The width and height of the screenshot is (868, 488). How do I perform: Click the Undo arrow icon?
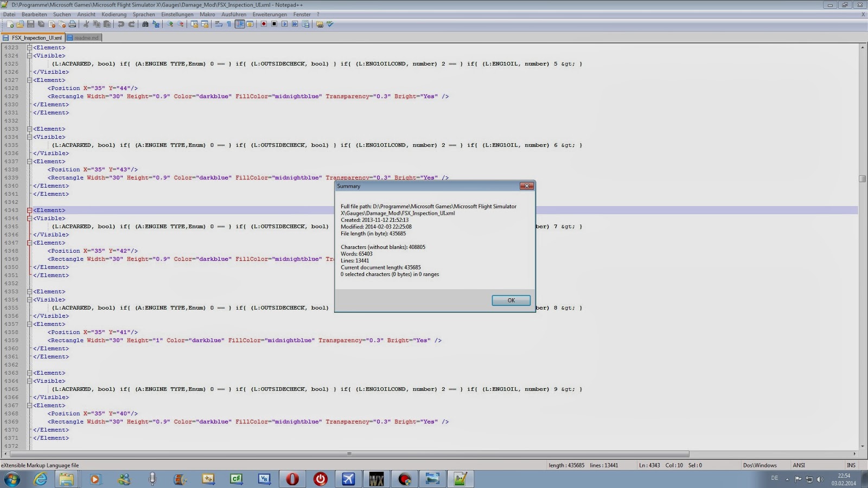pyautogui.click(x=121, y=24)
